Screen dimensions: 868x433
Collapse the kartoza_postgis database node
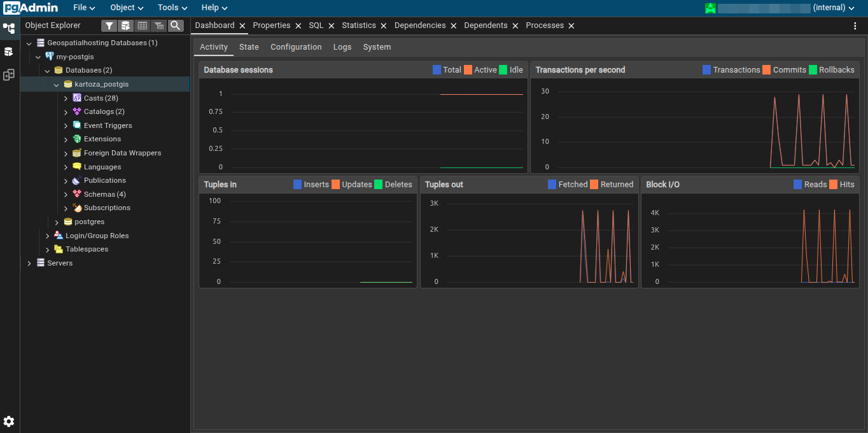[57, 85]
